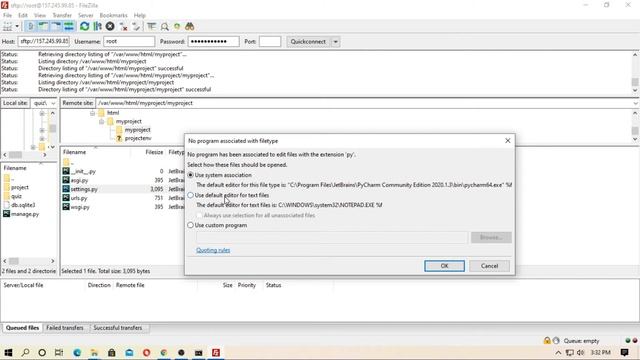
Task: Click the Port input field
Action: point(270,41)
